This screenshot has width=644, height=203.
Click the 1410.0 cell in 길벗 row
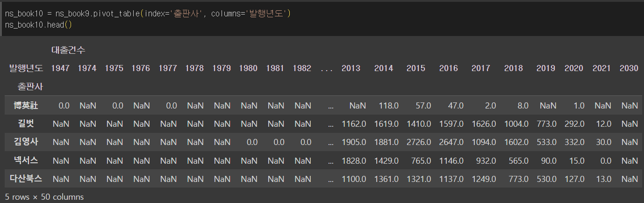tap(419, 124)
